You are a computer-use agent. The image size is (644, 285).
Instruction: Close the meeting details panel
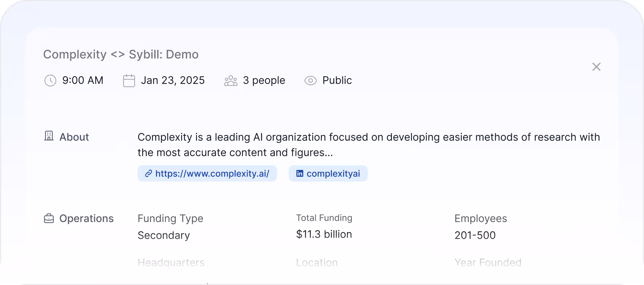[596, 67]
